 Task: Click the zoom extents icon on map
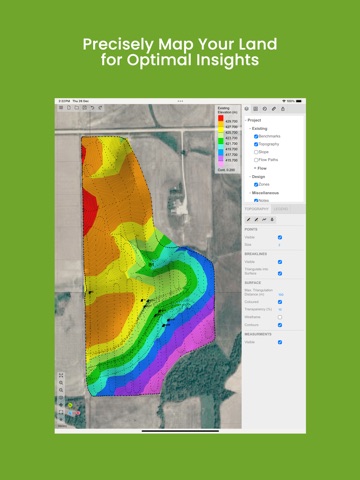coord(61,375)
